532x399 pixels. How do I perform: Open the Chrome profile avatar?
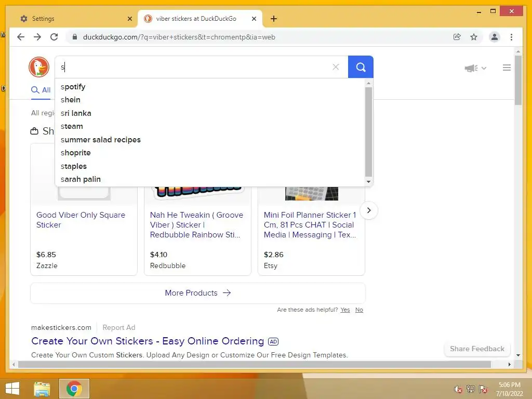click(x=495, y=37)
